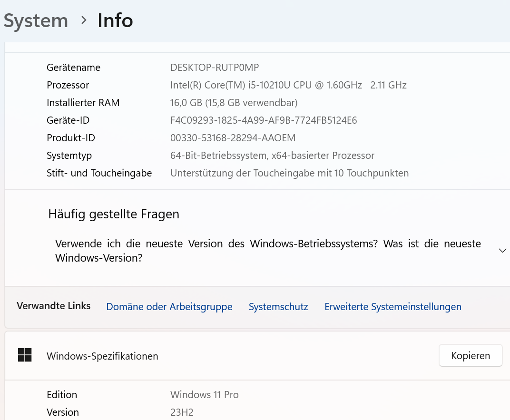Select the processor value Intel Core i5-10210U
The image size is (510, 420).
tap(288, 85)
